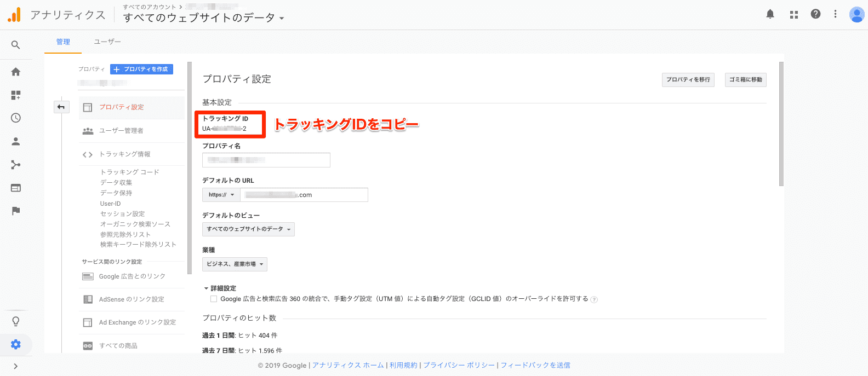This screenshot has width=868, height=376.
Task: Open Behavior reports window icon
Action: coord(16,188)
